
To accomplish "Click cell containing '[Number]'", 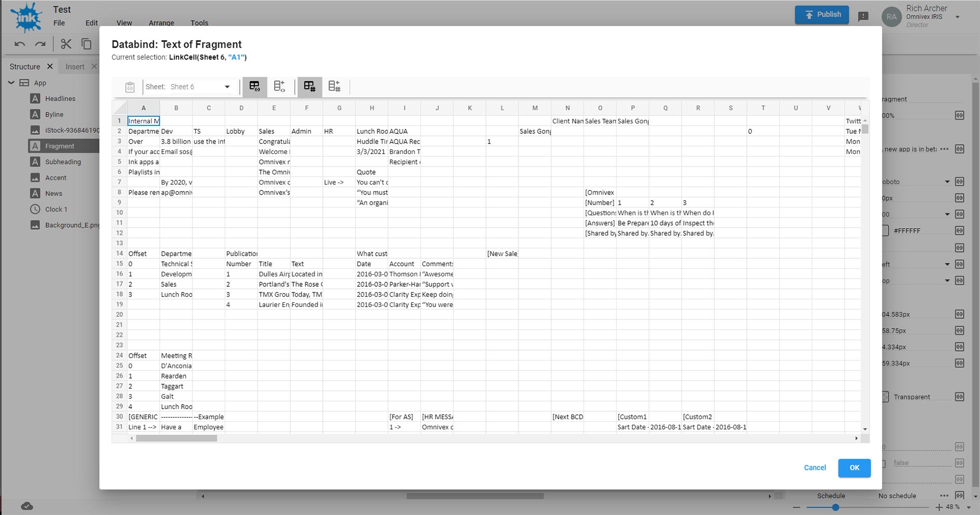I will pos(600,203).
